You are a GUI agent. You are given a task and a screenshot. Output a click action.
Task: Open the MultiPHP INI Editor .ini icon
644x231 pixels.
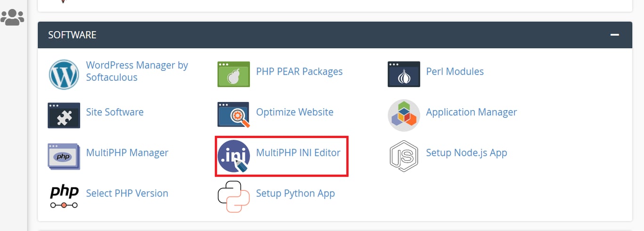[233, 156]
